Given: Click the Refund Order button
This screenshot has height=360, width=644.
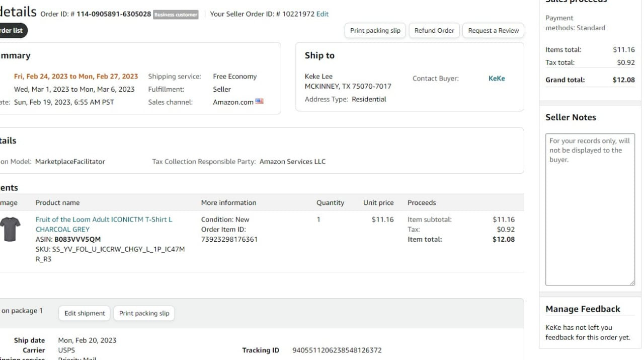Looking at the screenshot, I should tap(434, 31).
